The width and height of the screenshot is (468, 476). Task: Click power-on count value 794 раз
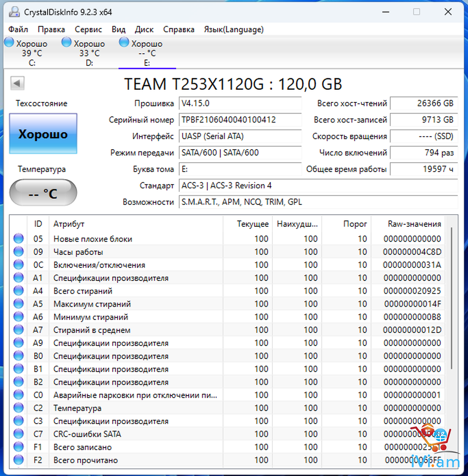[x=424, y=153]
